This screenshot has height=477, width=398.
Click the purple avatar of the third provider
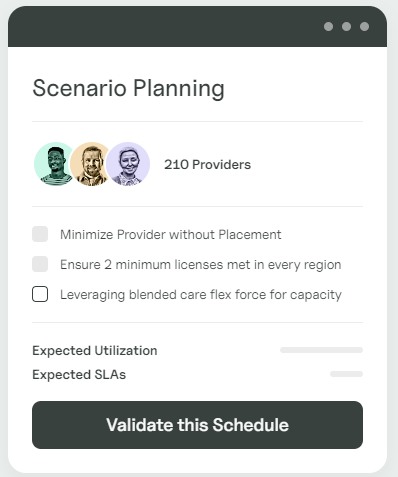tap(128, 164)
